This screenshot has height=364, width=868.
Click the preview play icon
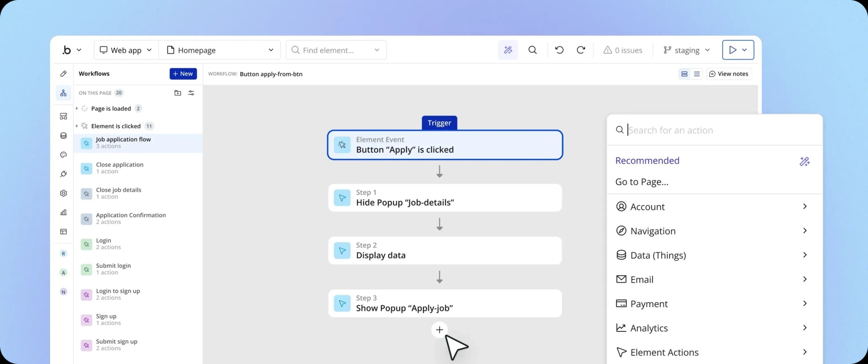click(733, 50)
